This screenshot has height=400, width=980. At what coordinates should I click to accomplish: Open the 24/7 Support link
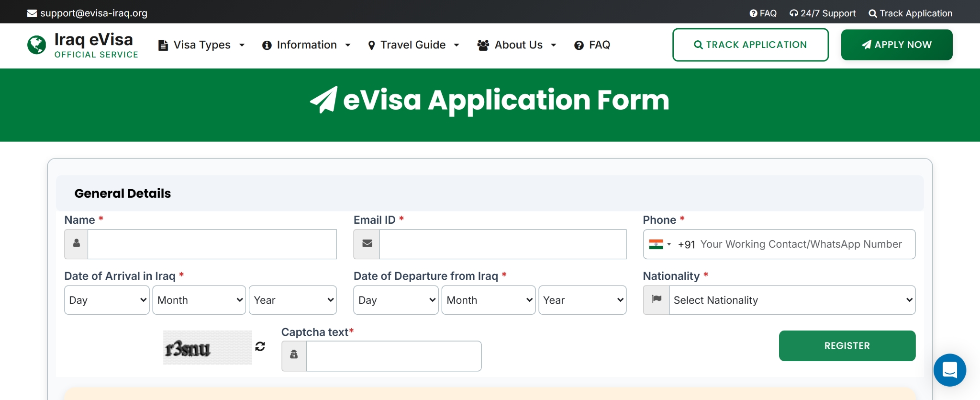[823, 13]
